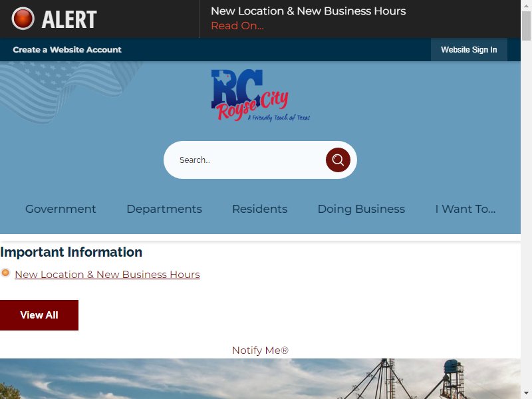The image size is (532, 399).
Task: Click Create a Website Account link
Action: pyautogui.click(x=67, y=49)
